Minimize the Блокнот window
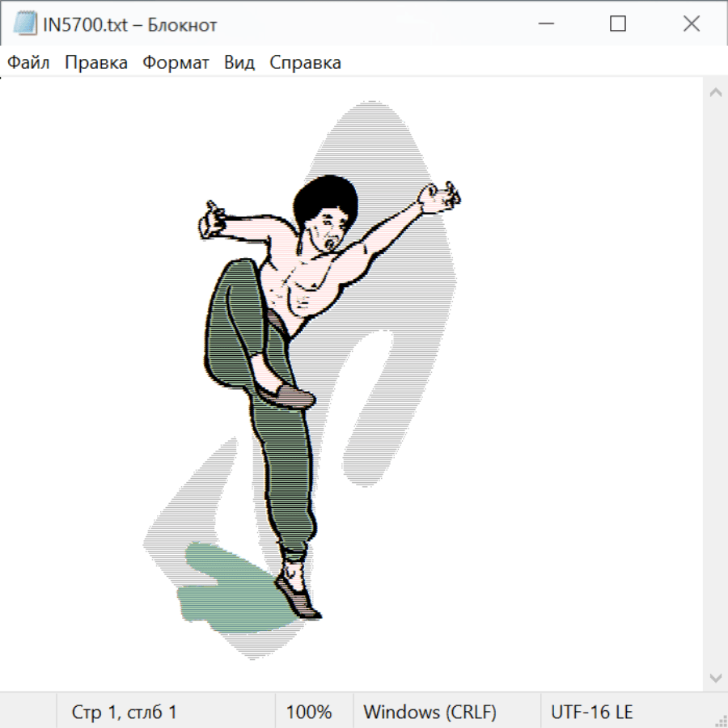This screenshot has height=728, width=728. coord(544,24)
